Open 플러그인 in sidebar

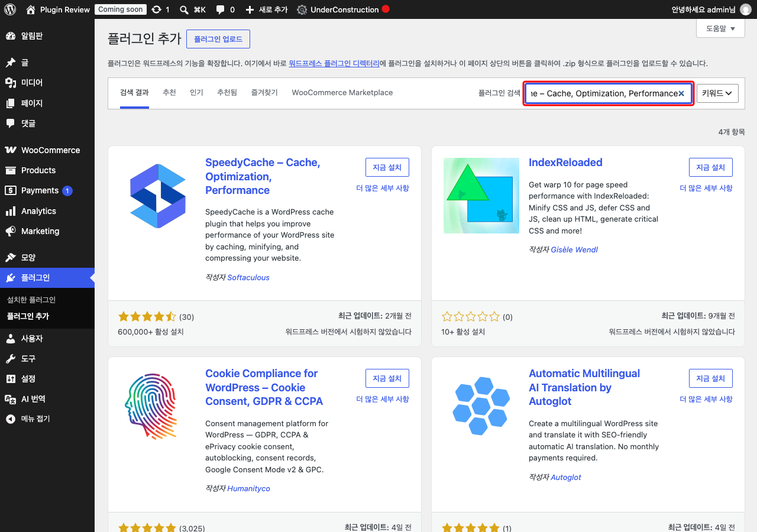(x=47, y=278)
